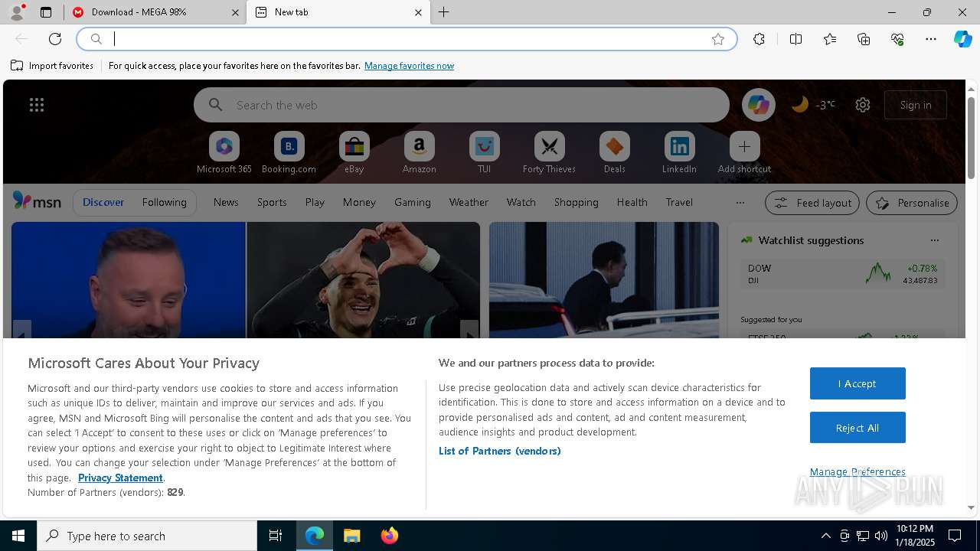Open the Amazon shortcut
The image size is (980, 551).
pyautogui.click(x=420, y=152)
